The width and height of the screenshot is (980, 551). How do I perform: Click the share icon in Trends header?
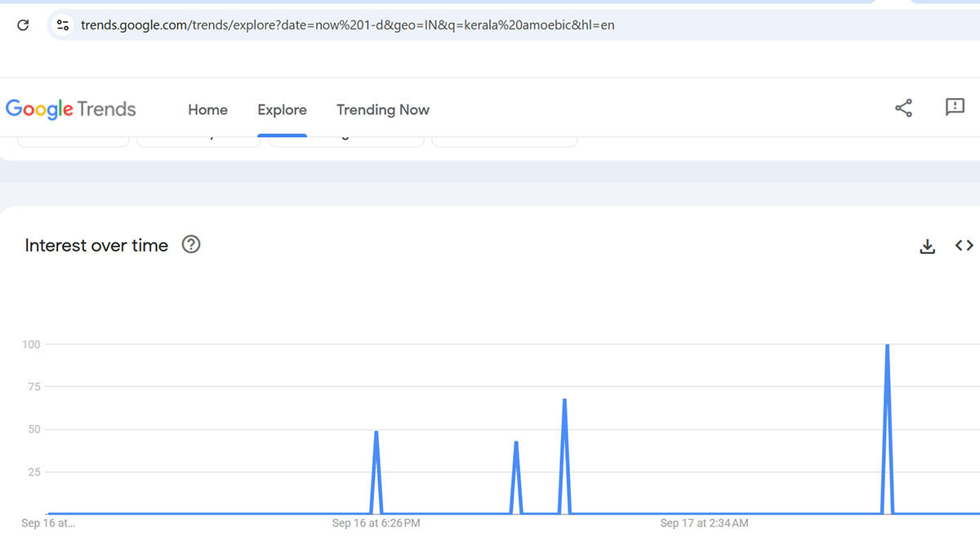point(903,108)
